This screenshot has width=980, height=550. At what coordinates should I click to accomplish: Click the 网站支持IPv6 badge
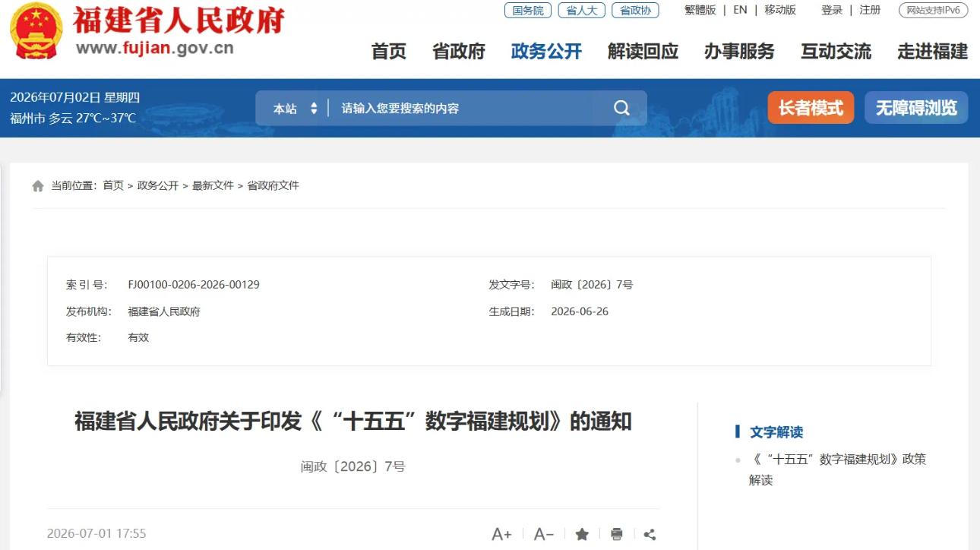pos(934,10)
